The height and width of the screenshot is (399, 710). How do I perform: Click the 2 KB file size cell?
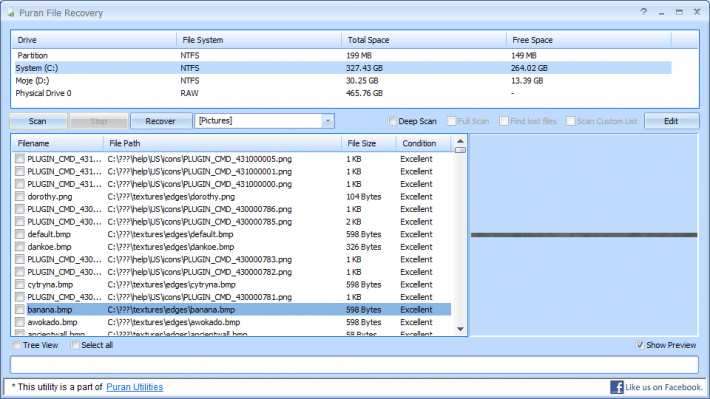pos(354,222)
